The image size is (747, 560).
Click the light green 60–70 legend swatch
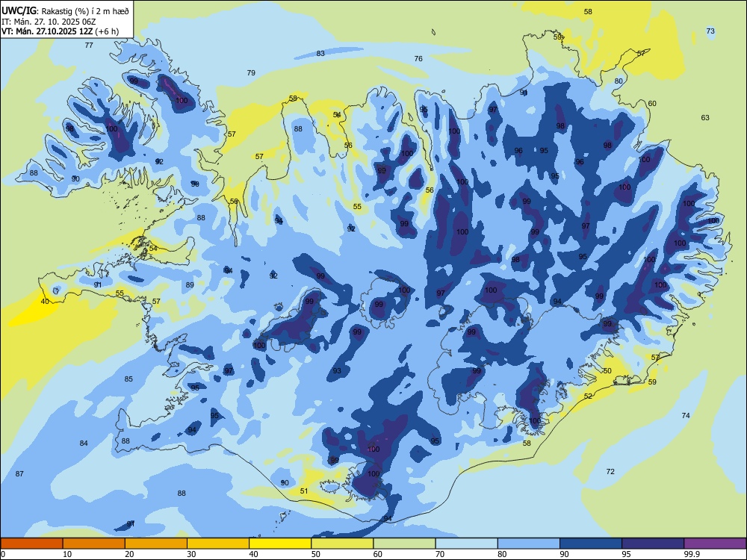[404, 544]
